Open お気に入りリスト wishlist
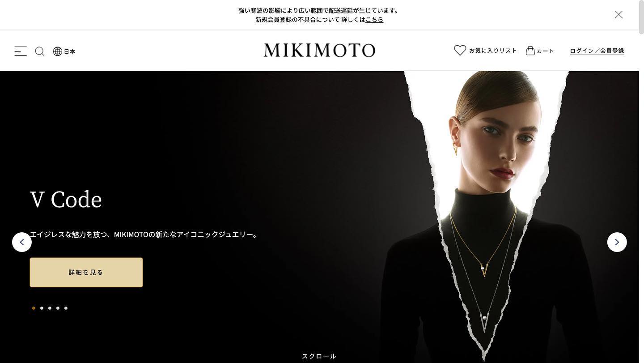Screen dimensions: 644x363 pyautogui.click(x=493, y=51)
